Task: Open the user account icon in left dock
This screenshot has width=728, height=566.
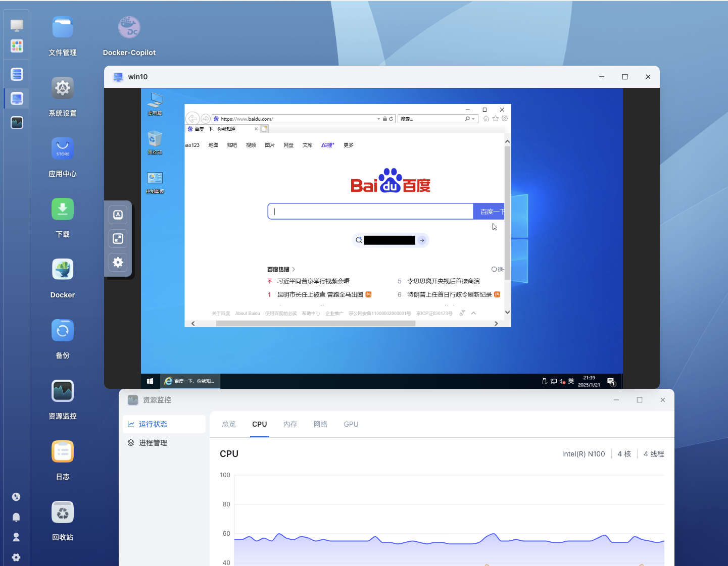Action: point(16,537)
